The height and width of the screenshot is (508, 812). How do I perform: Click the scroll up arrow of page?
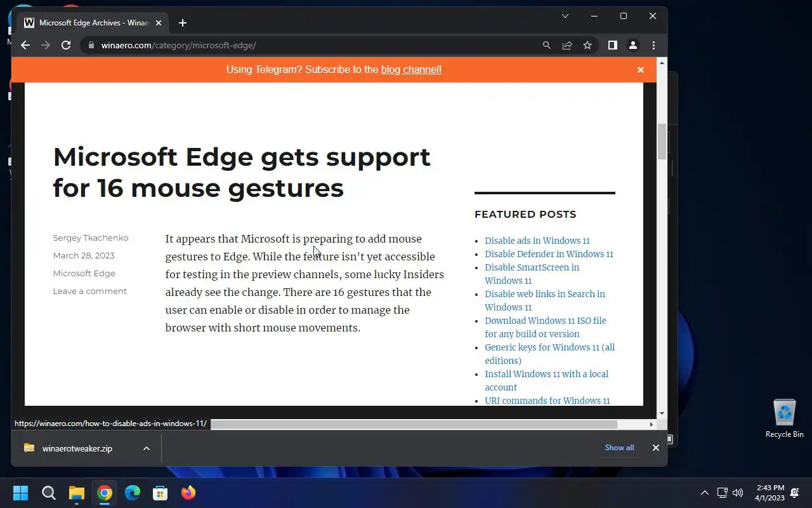[662, 63]
